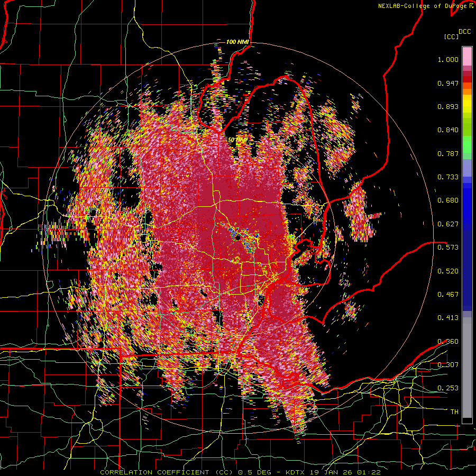Click the DCC label above the color scale

[x=464, y=32]
